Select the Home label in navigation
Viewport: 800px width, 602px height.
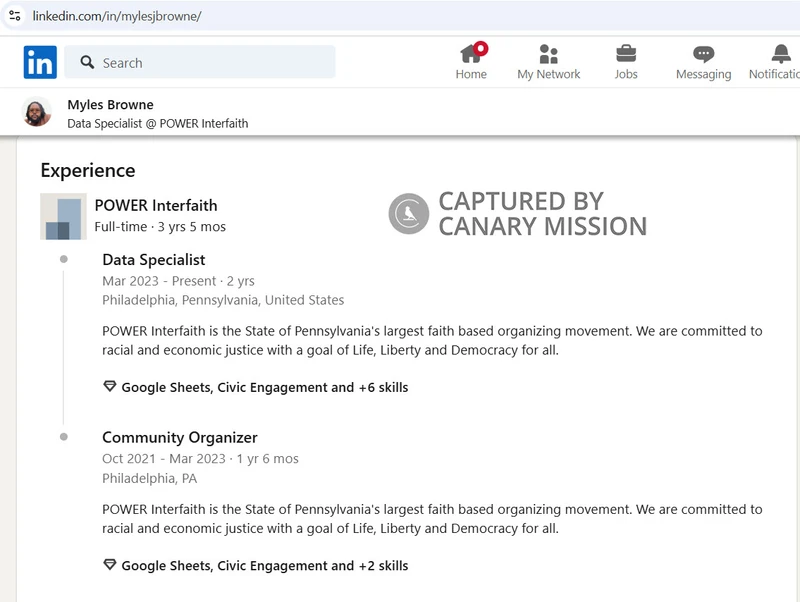(471, 74)
